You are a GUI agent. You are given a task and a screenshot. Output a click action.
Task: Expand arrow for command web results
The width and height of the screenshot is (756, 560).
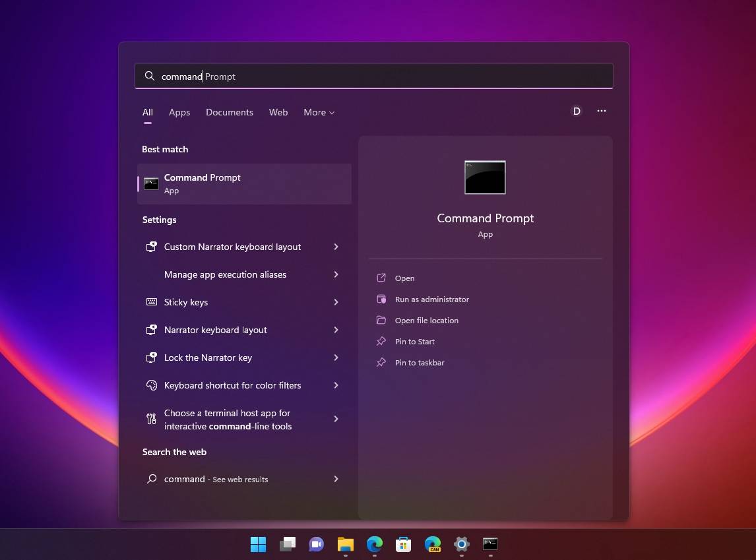(x=336, y=479)
